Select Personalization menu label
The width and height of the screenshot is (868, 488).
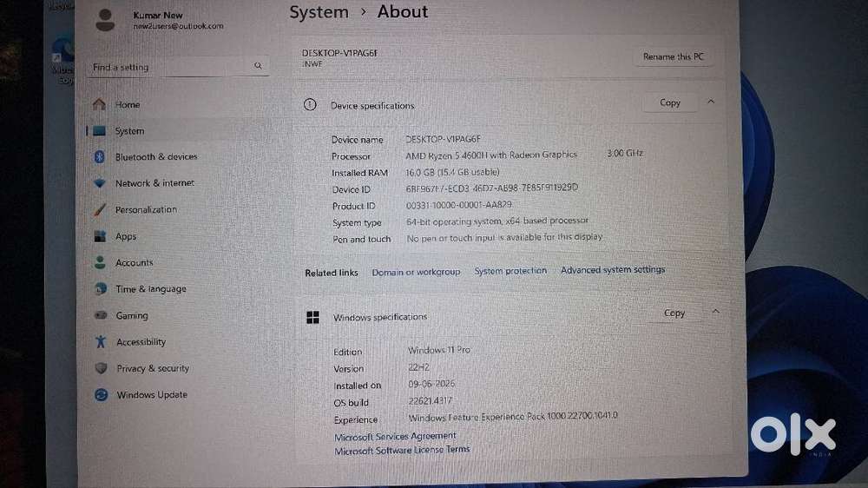(146, 209)
